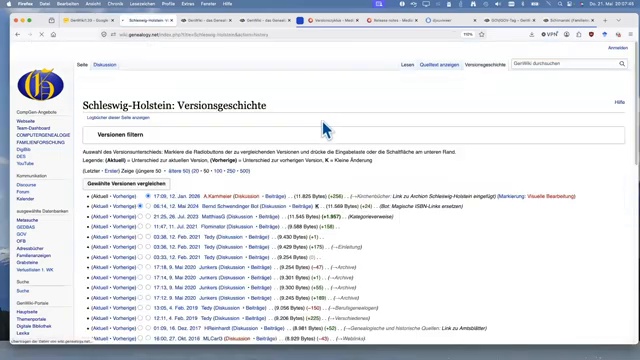Switch to the Lesen tab
The height and width of the screenshot is (360, 640).
tap(407, 65)
